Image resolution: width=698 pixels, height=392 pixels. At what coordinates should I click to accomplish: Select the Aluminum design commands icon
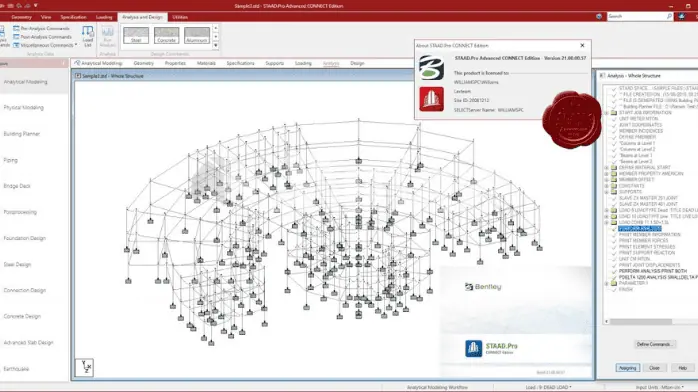197,35
